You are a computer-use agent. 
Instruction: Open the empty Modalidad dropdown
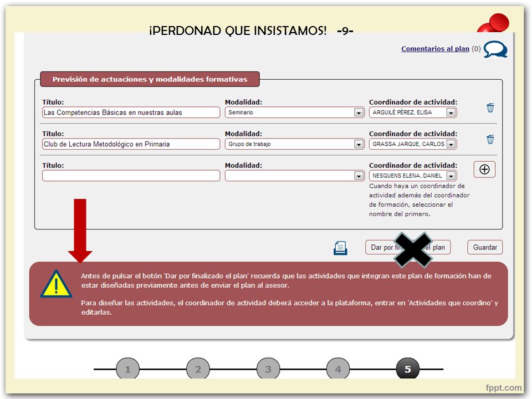tap(294, 176)
